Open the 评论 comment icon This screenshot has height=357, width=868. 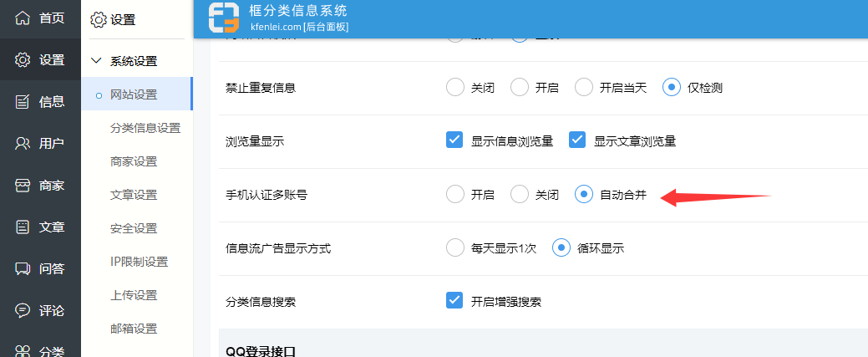(23, 310)
